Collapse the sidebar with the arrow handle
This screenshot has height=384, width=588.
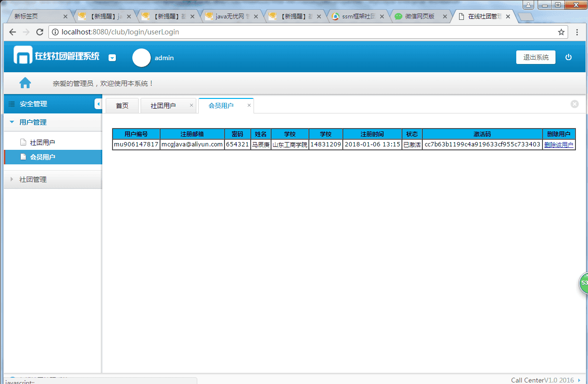98,104
